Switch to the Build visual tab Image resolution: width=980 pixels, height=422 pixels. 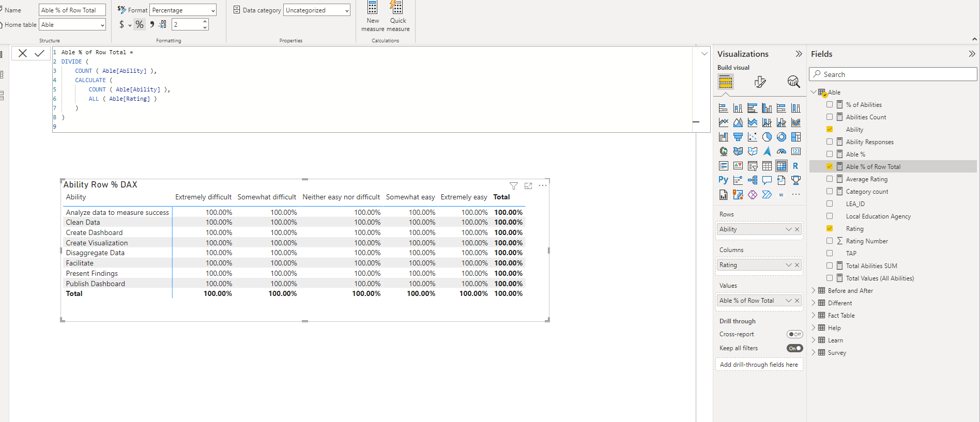pos(726,82)
